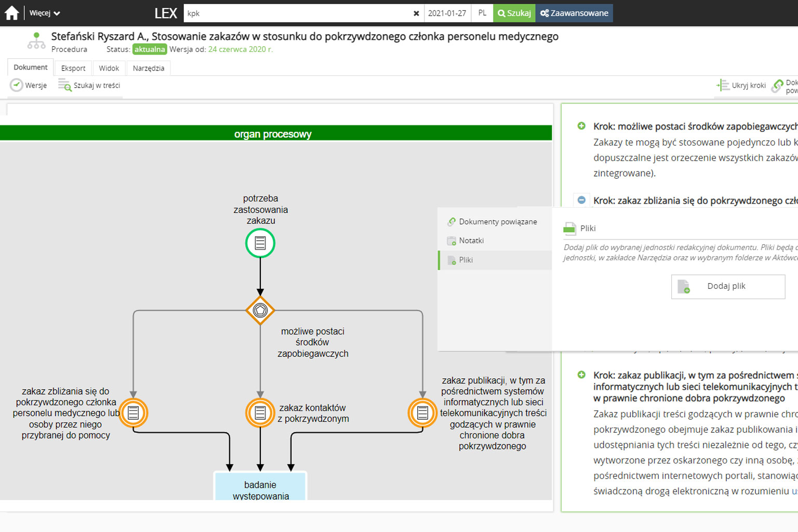Viewport: 798px width, 532px height.
Task: Open the date selector 2021-01-27
Action: (447, 14)
